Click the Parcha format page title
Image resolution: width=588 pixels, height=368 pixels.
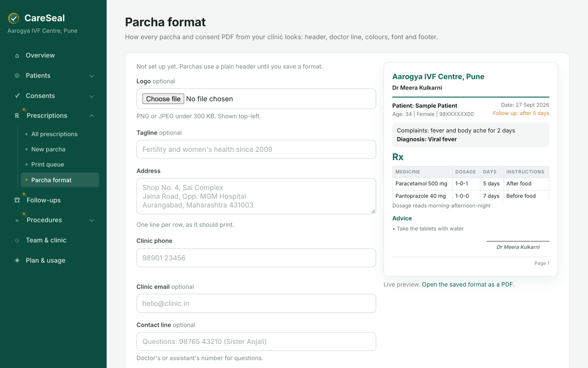(165, 22)
